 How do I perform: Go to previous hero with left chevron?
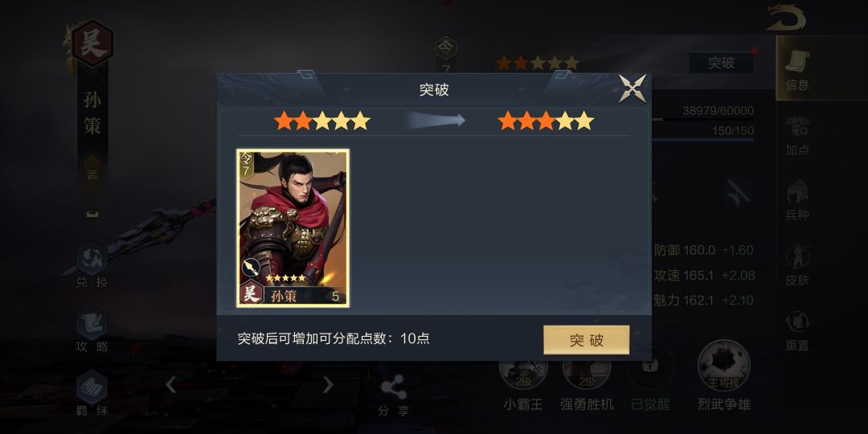click(171, 384)
